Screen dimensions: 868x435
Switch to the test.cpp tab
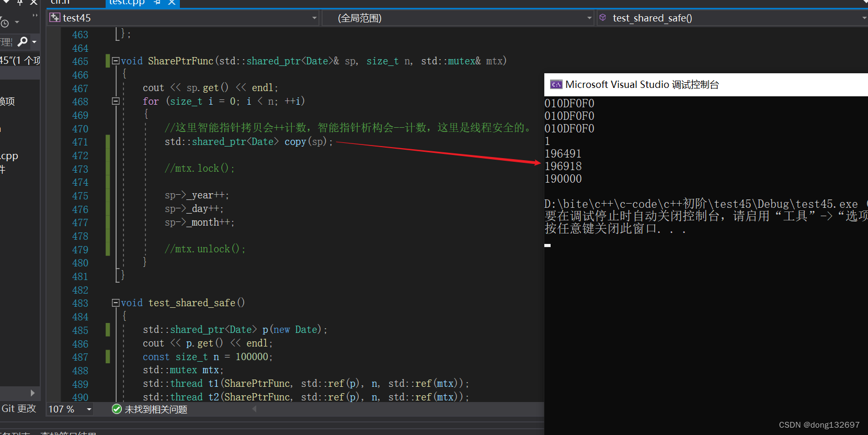[127, 2]
